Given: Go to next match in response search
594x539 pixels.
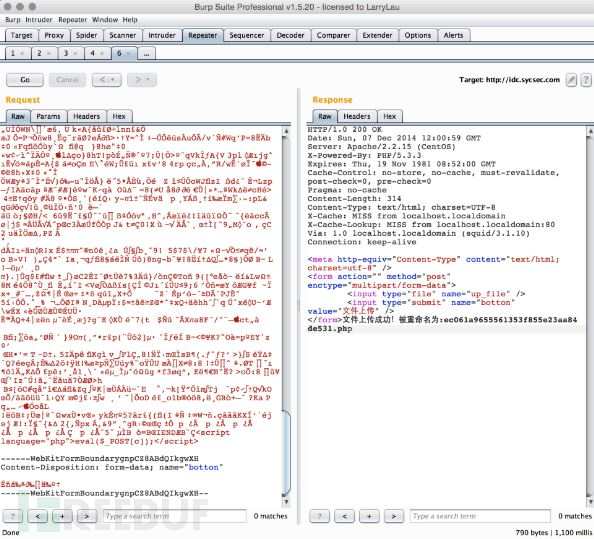Looking at the screenshot, I should coord(394,516).
